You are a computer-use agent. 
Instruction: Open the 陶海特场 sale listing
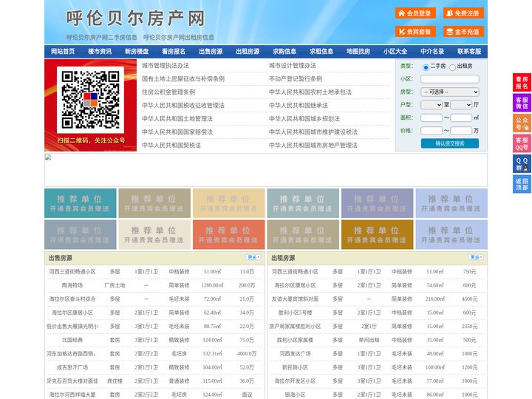point(72,285)
